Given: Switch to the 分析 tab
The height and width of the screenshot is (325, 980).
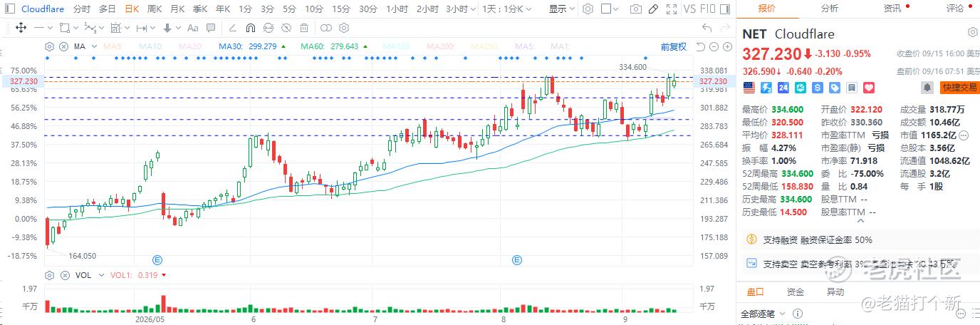Looking at the screenshot, I should coord(830,9).
